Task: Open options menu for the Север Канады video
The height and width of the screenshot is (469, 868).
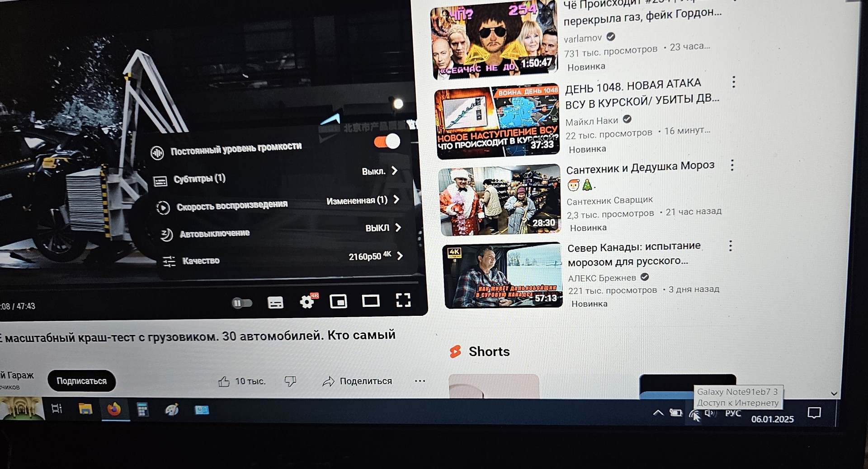Action: click(731, 246)
